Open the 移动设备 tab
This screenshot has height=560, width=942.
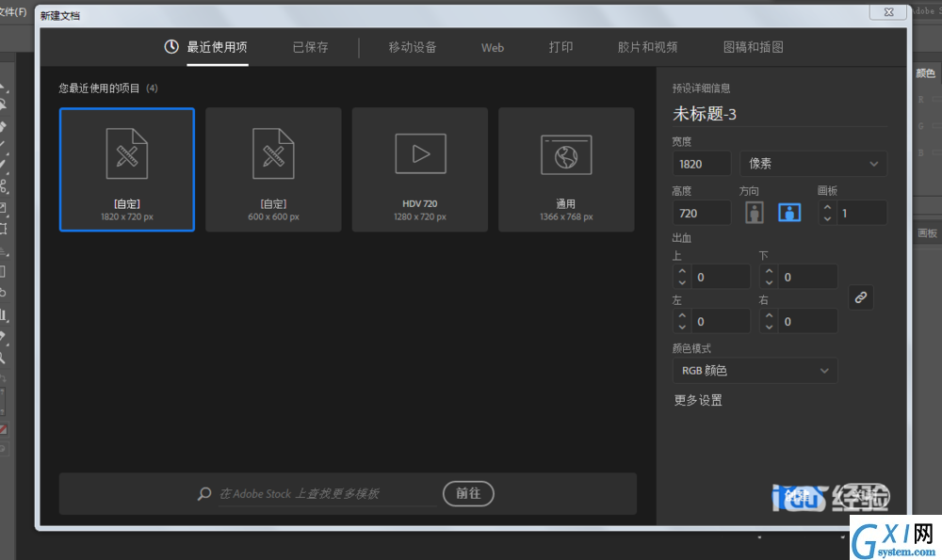(413, 47)
